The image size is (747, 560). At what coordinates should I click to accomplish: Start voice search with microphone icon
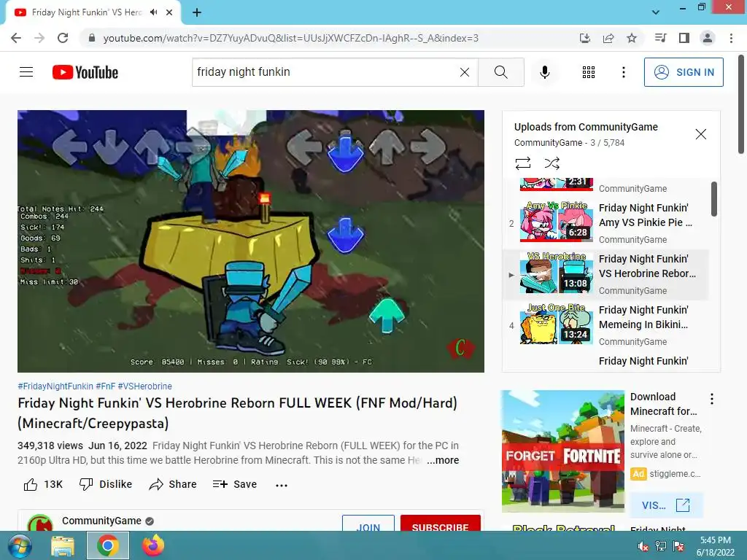pyautogui.click(x=545, y=72)
